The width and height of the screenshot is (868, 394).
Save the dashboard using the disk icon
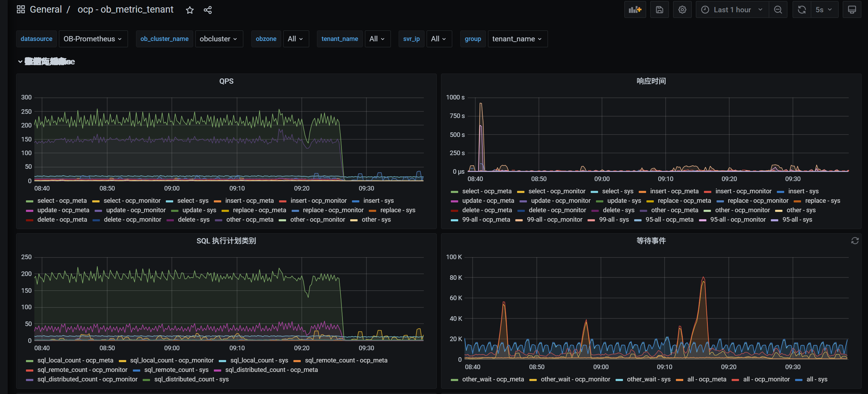pyautogui.click(x=659, y=10)
